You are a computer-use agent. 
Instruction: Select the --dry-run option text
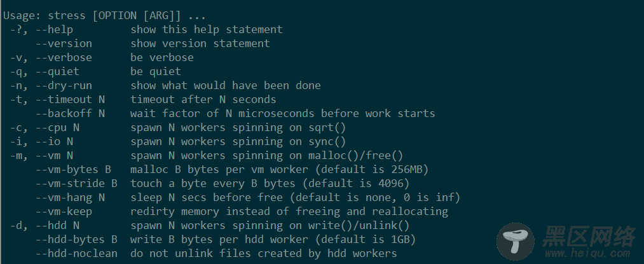click(64, 85)
